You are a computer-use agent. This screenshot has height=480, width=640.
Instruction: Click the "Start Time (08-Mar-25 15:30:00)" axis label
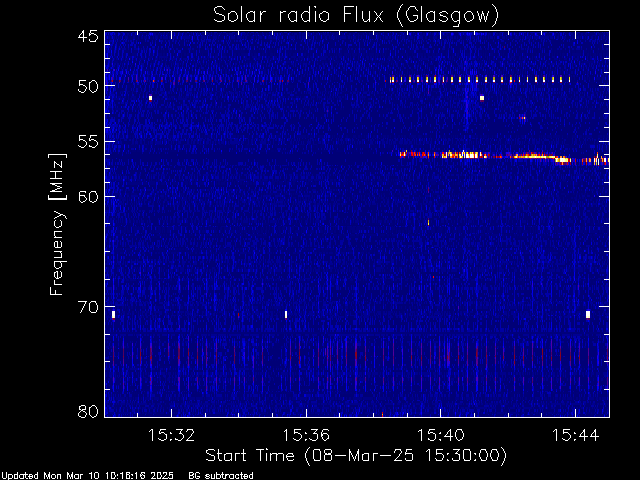[x=356, y=456]
